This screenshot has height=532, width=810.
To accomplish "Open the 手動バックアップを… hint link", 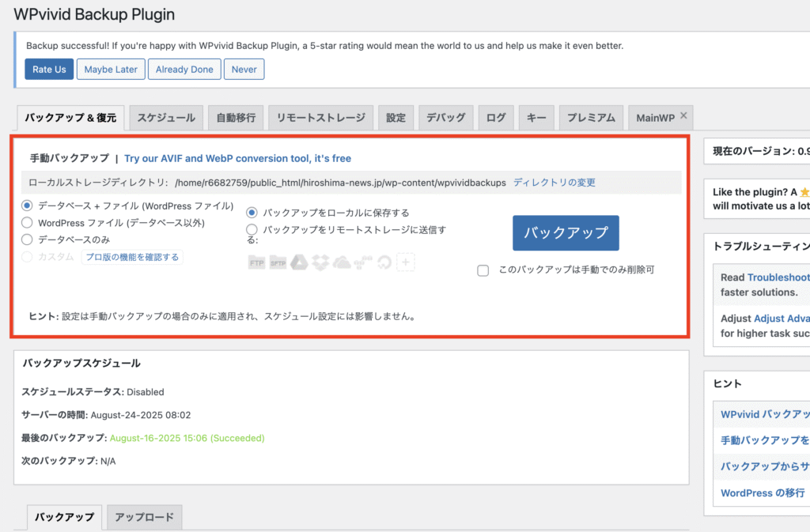I will point(765,440).
